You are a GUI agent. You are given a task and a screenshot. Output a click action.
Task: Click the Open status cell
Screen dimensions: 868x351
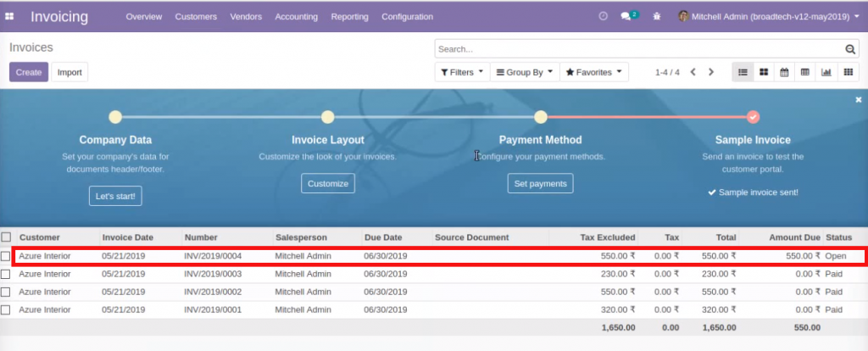tap(835, 256)
